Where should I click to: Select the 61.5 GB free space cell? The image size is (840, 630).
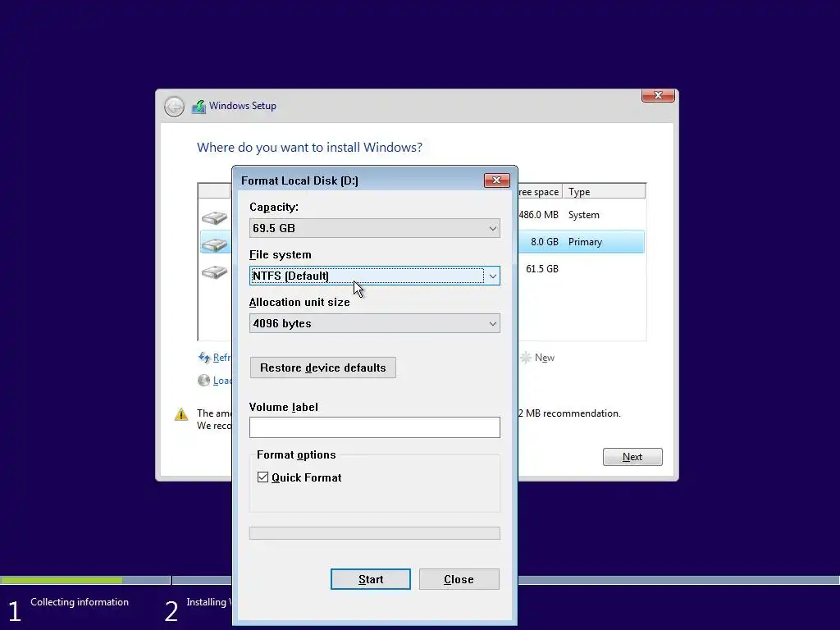(542, 269)
